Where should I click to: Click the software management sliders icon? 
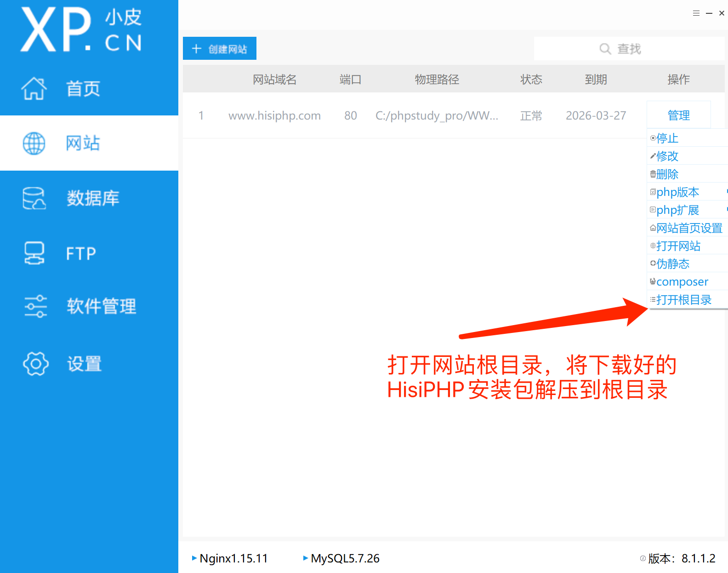(x=35, y=306)
